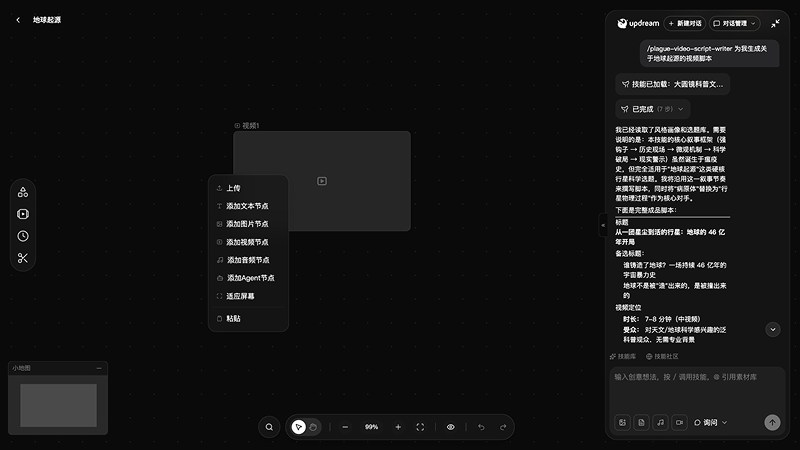Click the minimap viewport thumbnail

click(x=58, y=406)
